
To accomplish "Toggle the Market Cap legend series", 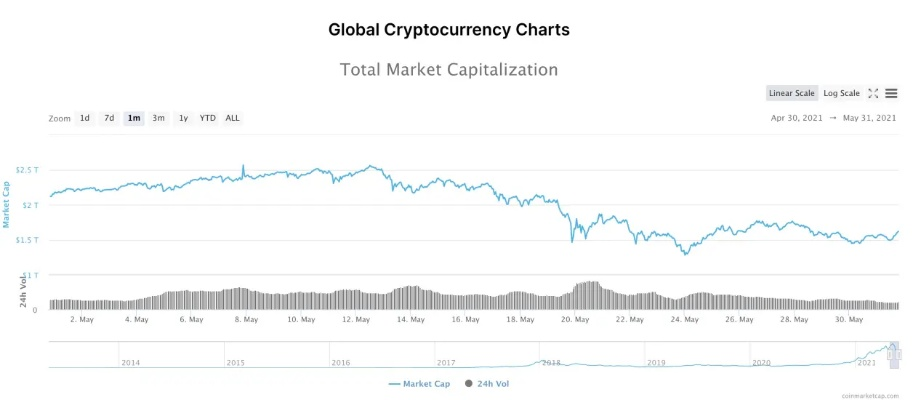I will (419, 383).
